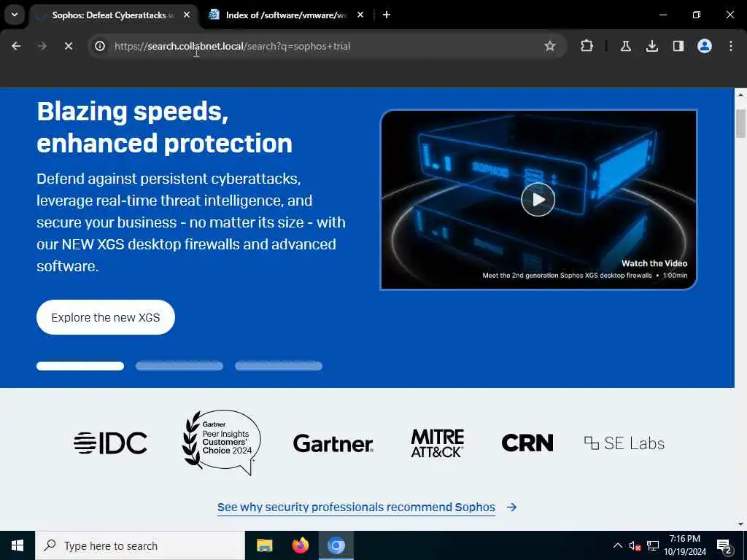
Task: Click the scrollbar up arrow
Action: pyautogui.click(x=740, y=94)
